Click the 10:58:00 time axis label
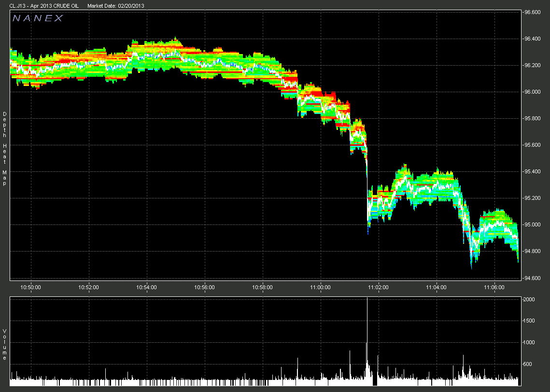The image size is (550, 392). pos(262,288)
